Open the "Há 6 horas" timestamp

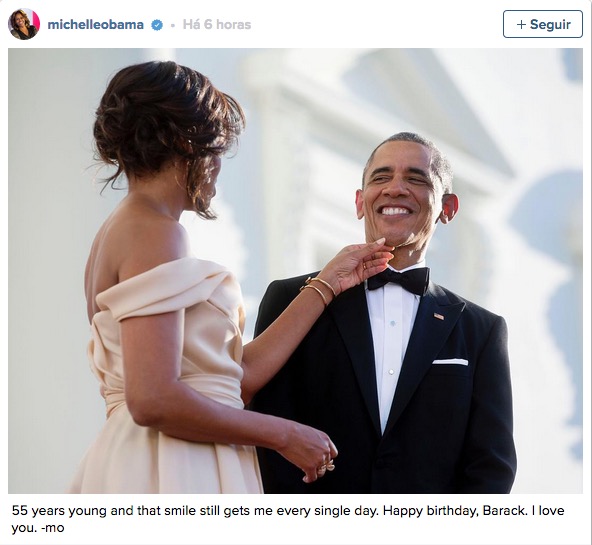tap(217, 25)
